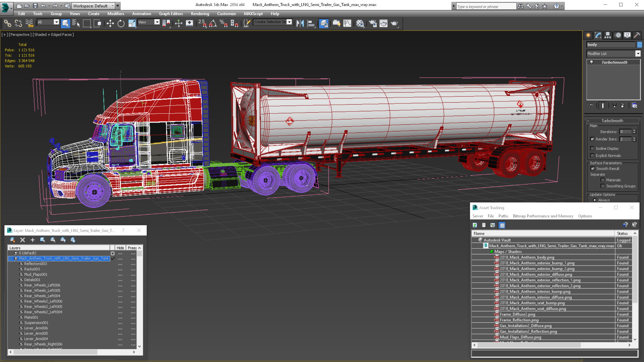Select the Rotate transform tool
This screenshot has width=644, height=362.
121,23
